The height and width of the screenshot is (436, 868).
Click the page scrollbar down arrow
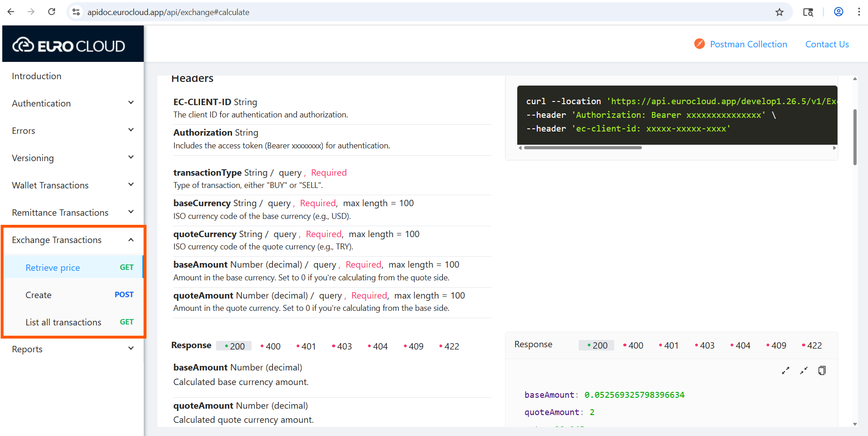(x=855, y=424)
